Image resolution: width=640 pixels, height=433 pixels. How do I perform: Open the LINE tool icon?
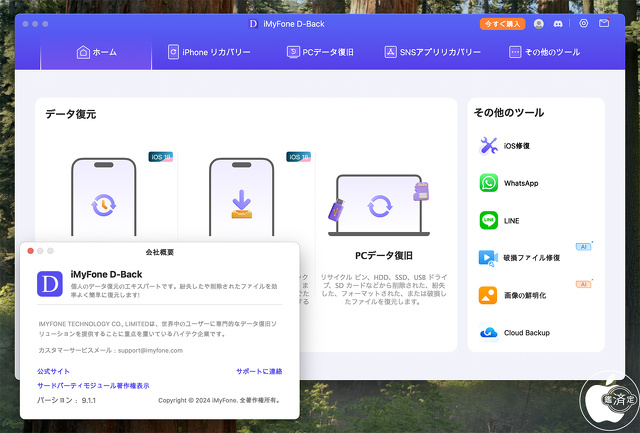pos(489,220)
